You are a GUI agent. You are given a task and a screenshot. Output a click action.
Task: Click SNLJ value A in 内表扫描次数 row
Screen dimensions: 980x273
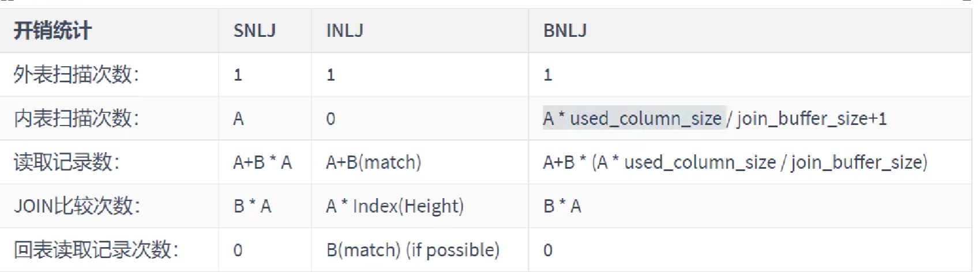coord(238,119)
